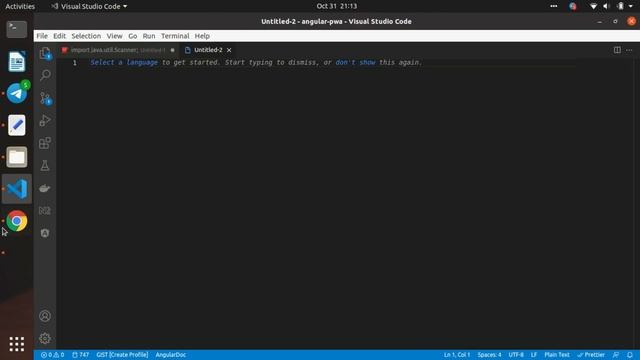Image resolution: width=640 pixels, height=360 pixels.
Task: Open Files manager from the dock
Action: pyautogui.click(x=17, y=157)
